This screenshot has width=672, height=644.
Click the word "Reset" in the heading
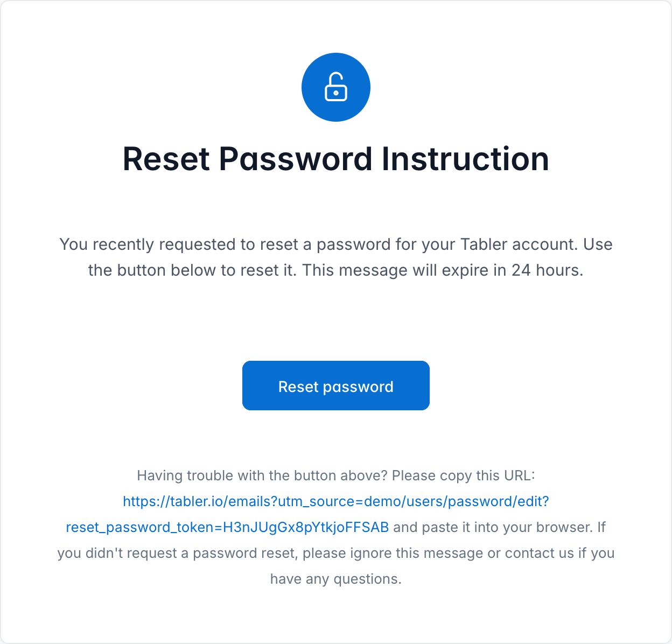166,159
